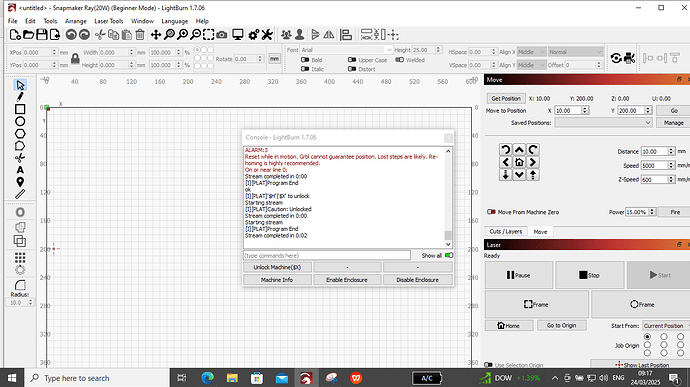Select the Pan/move arrows icon

point(156,34)
